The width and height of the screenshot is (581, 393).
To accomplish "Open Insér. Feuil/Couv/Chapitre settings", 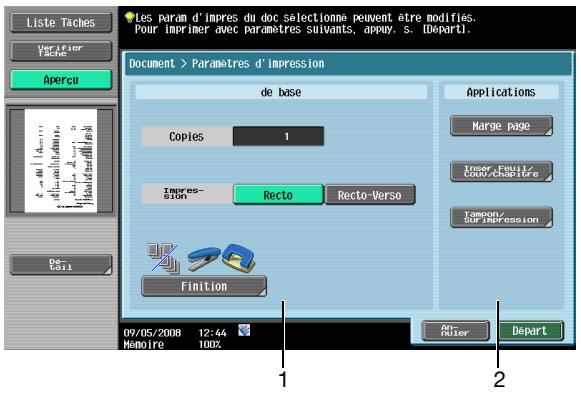I will pyautogui.click(x=501, y=171).
